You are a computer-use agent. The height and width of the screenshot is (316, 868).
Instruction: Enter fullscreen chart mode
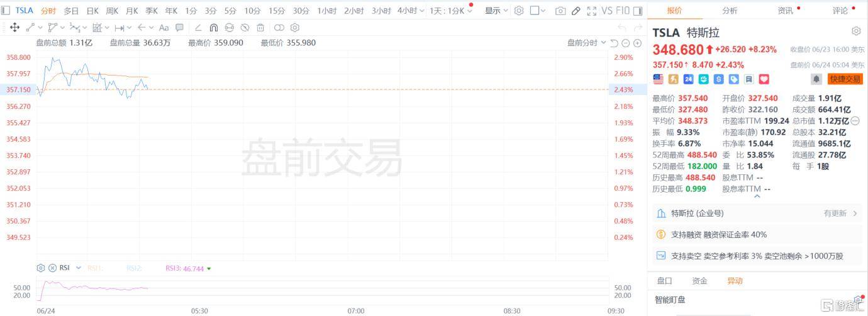[x=591, y=11]
